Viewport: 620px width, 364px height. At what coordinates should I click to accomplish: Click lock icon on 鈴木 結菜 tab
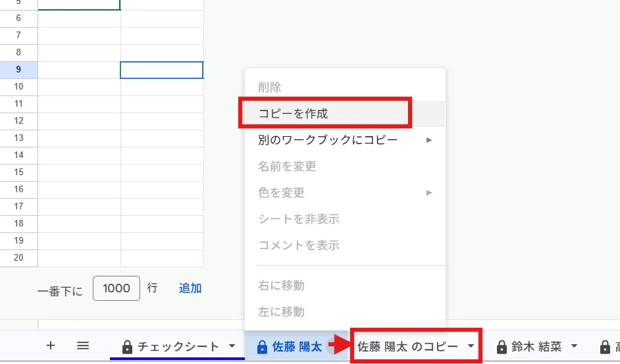502,347
